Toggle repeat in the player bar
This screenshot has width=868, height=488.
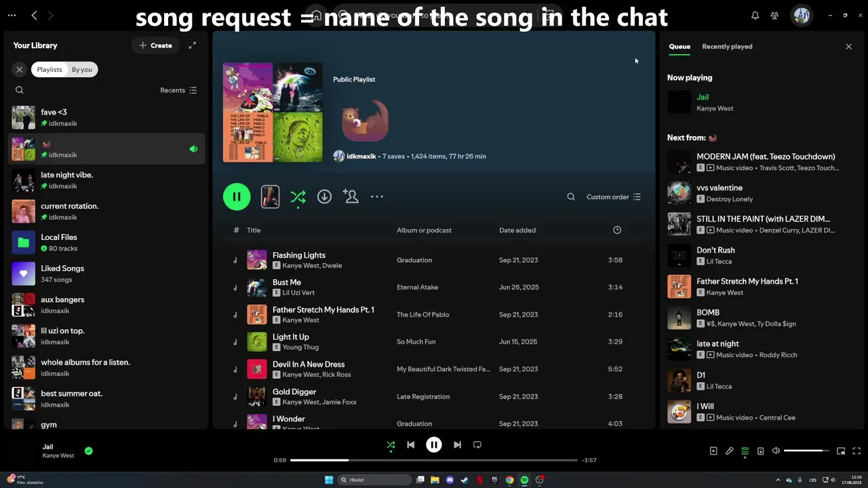477,445
